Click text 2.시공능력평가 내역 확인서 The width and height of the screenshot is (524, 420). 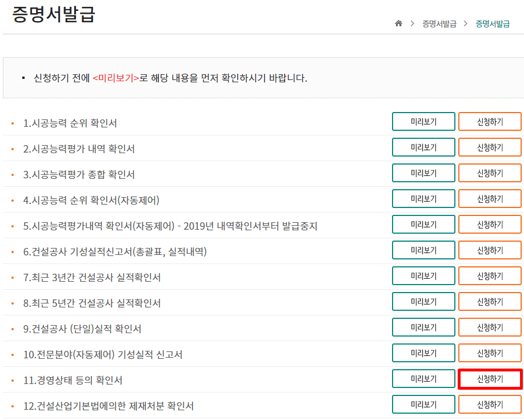coord(79,149)
